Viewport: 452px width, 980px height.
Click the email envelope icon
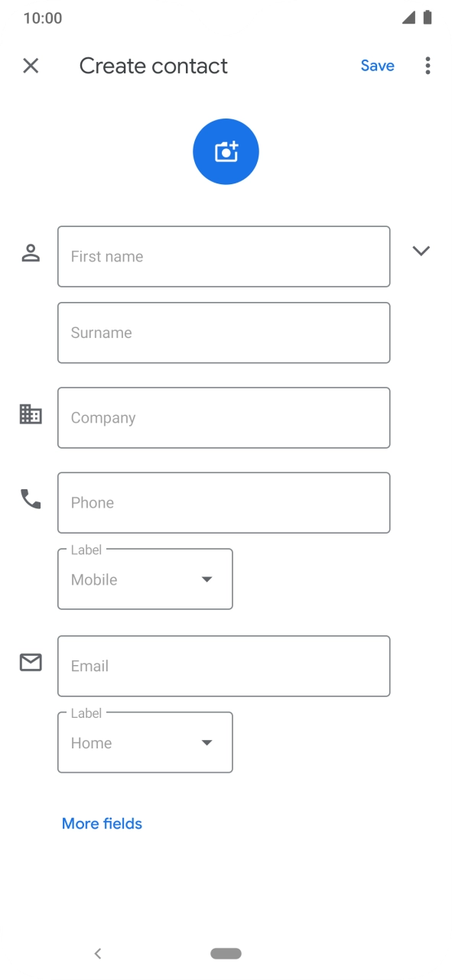31,662
